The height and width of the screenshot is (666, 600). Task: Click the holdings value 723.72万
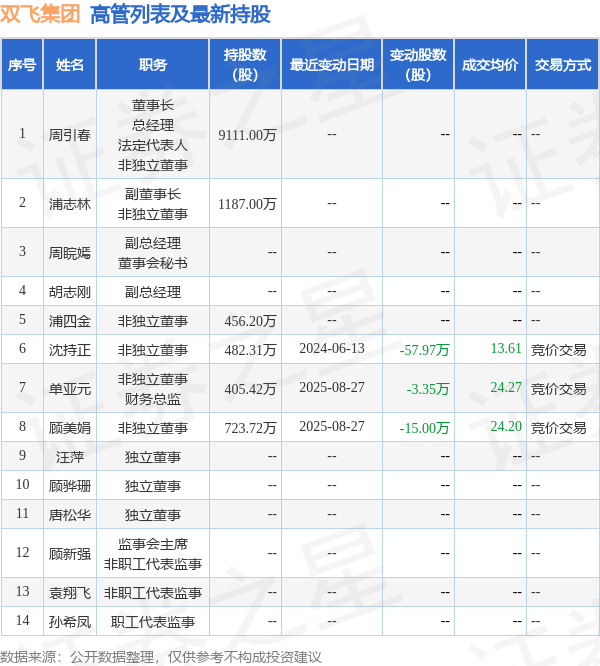coord(251,428)
